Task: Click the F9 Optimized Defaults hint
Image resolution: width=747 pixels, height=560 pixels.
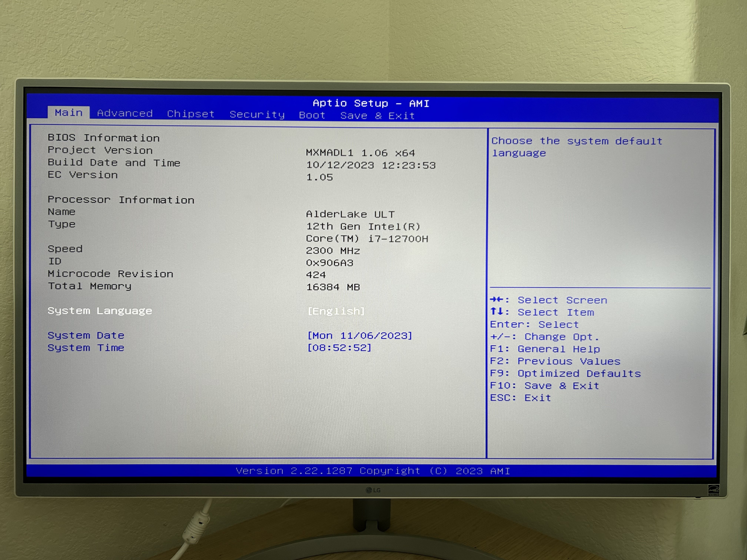Action: point(565,374)
